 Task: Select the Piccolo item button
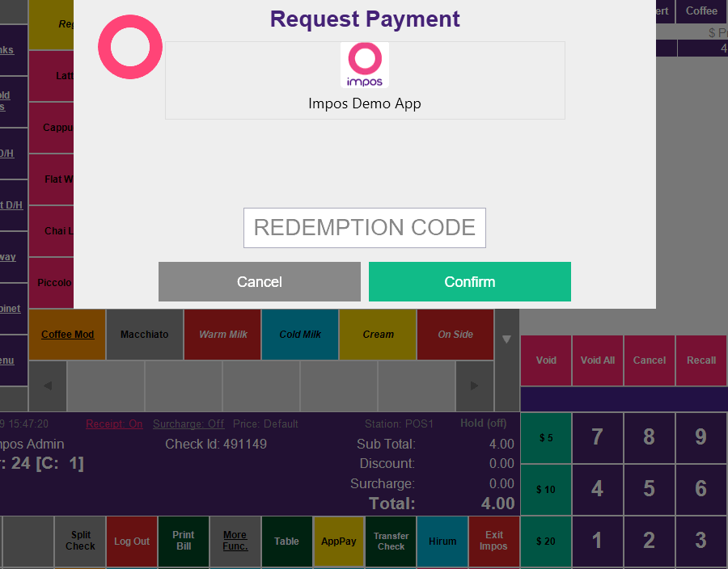52,282
